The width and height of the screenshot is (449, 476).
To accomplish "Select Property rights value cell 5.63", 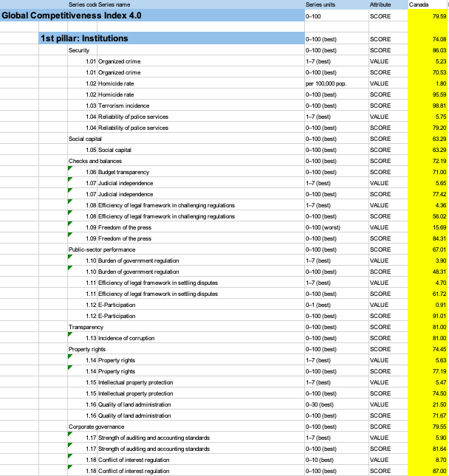I will tap(428, 360).
